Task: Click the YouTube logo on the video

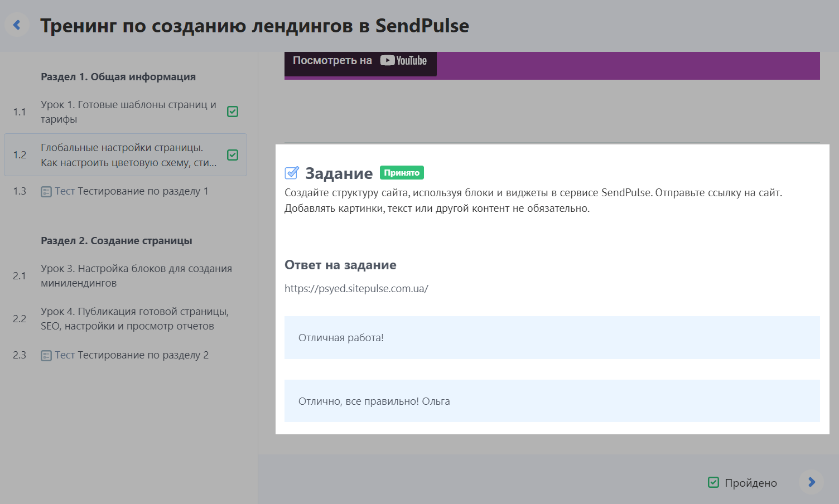Action: (x=403, y=61)
